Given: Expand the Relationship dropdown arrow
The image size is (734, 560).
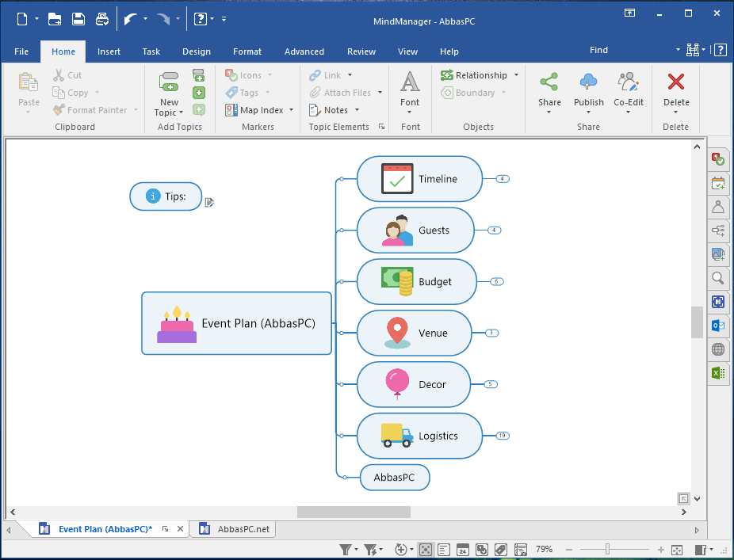Looking at the screenshot, I should tap(516, 75).
